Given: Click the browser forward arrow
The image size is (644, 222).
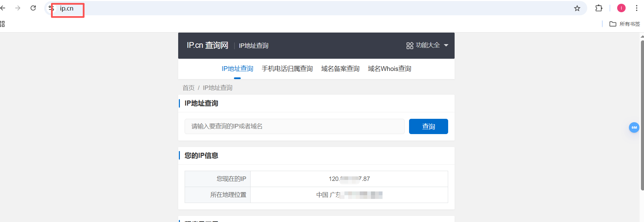Looking at the screenshot, I should coord(18,8).
